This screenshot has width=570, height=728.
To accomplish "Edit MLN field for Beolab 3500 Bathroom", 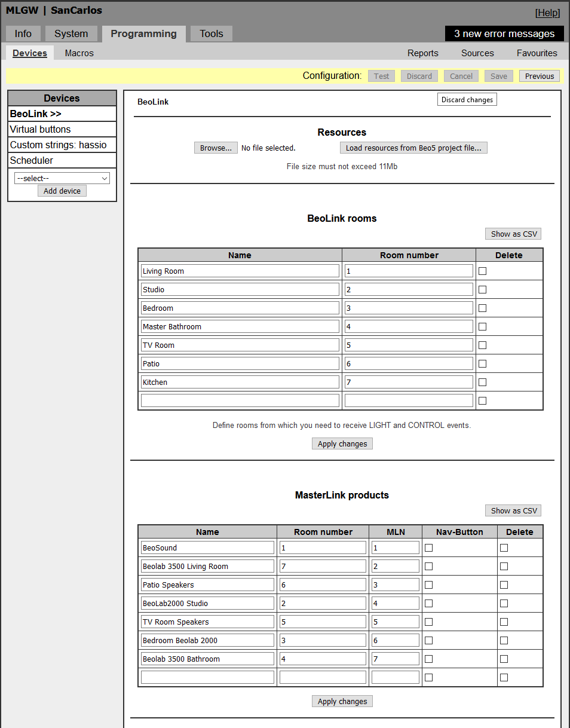I will (396, 659).
